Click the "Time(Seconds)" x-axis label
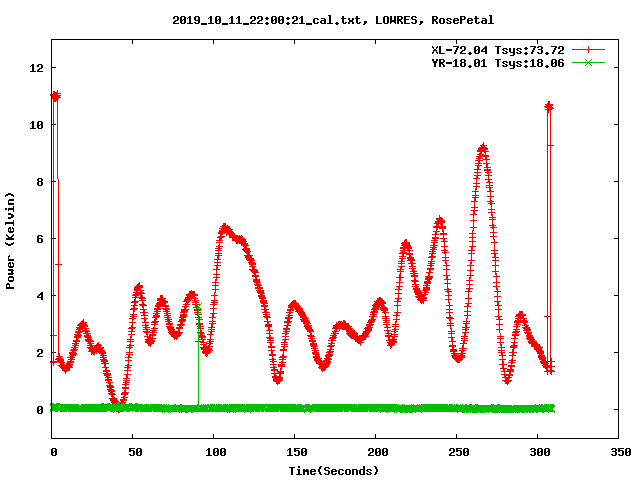 click(333, 471)
